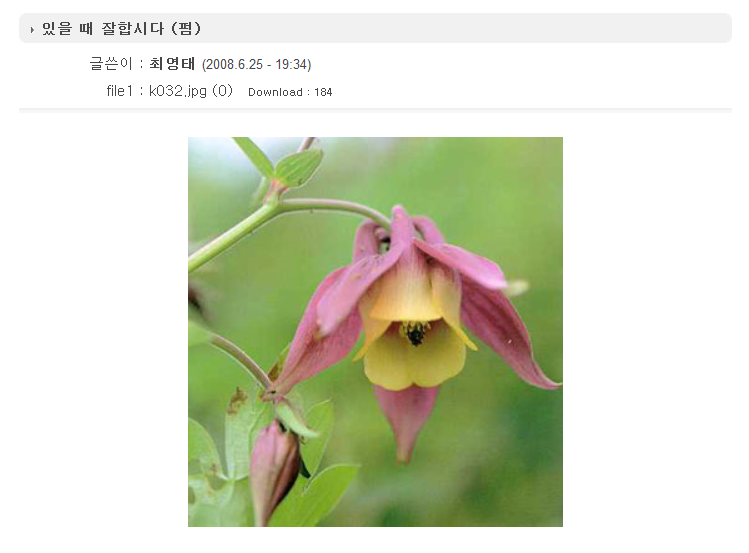Click the green leaf at top of the photo
Viewport: 749px width, 553px height.
tap(298, 167)
